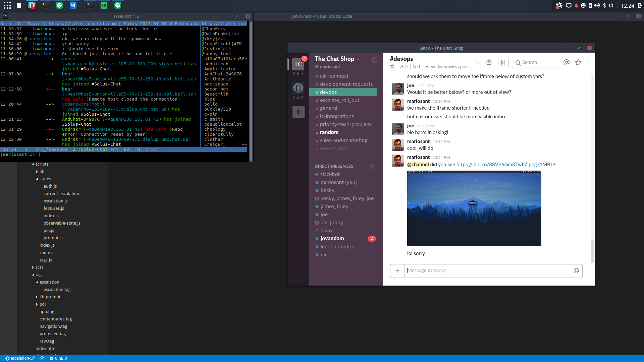The height and width of the screenshot is (362, 644).
Task: Click the attach file plus button
Action: (x=397, y=271)
